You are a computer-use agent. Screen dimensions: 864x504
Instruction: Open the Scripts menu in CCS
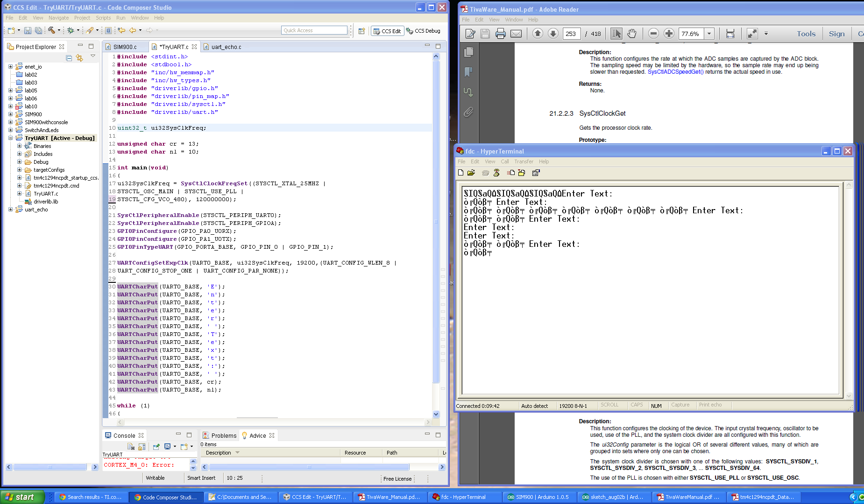[x=103, y=18]
